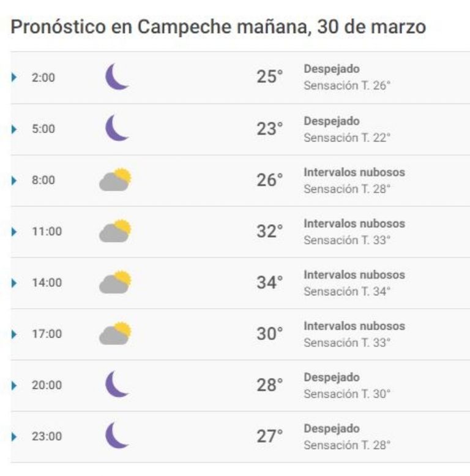Expand the 23:00 forecast row arrow
The height and width of the screenshot is (476, 470).
pos(14,437)
